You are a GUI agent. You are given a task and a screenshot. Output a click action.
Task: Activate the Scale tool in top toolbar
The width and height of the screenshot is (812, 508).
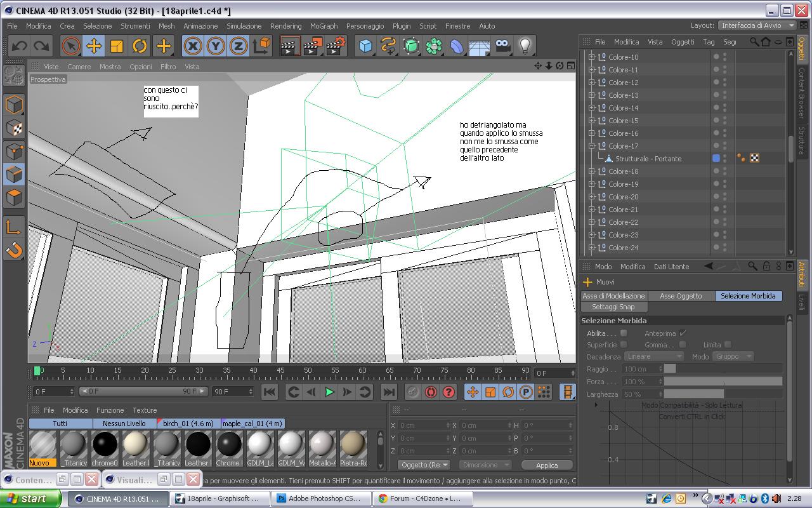pyautogui.click(x=117, y=46)
